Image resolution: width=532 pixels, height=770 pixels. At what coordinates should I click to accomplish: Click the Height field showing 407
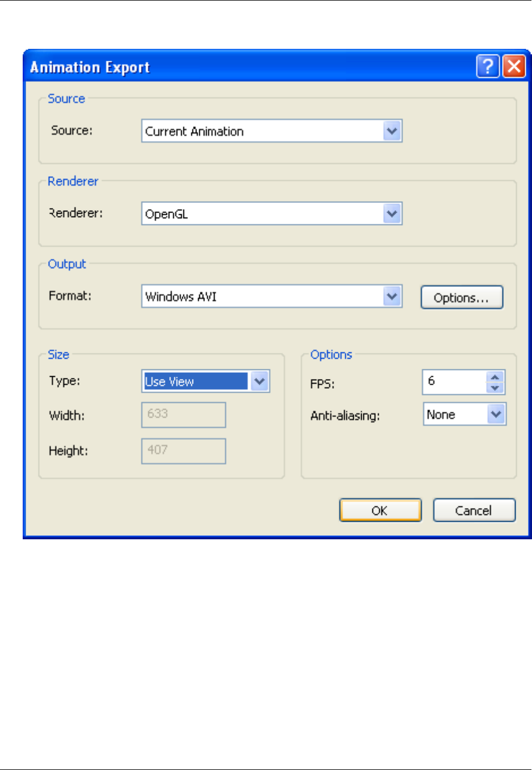click(183, 451)
